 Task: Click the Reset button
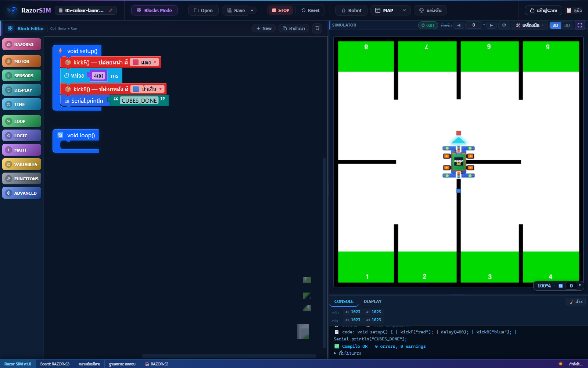point(310,10)
